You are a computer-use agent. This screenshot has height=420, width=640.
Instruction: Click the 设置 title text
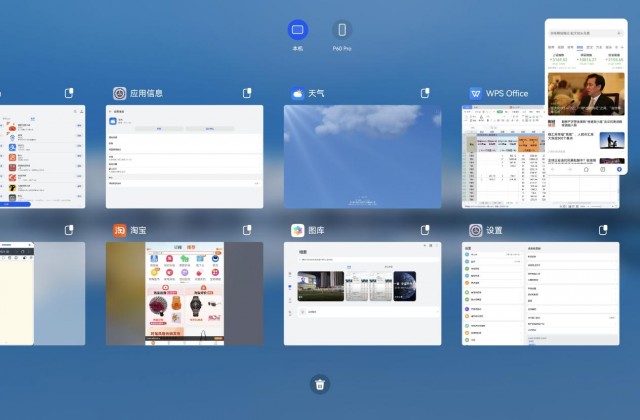(494, 230)
